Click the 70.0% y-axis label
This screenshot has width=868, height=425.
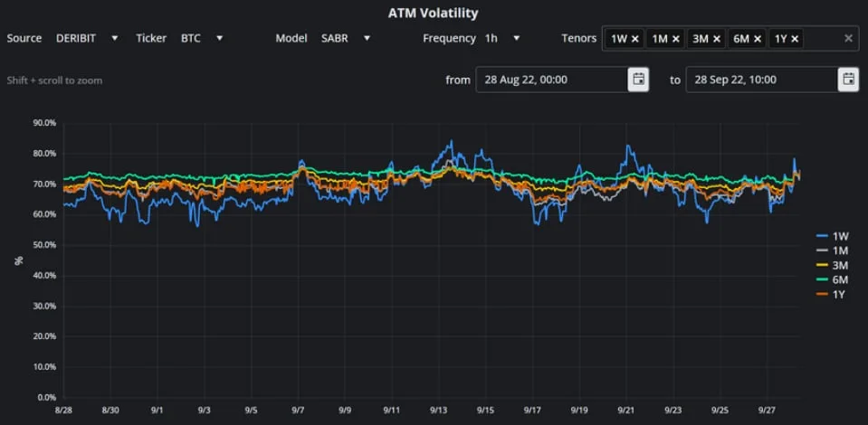point(44,184)
